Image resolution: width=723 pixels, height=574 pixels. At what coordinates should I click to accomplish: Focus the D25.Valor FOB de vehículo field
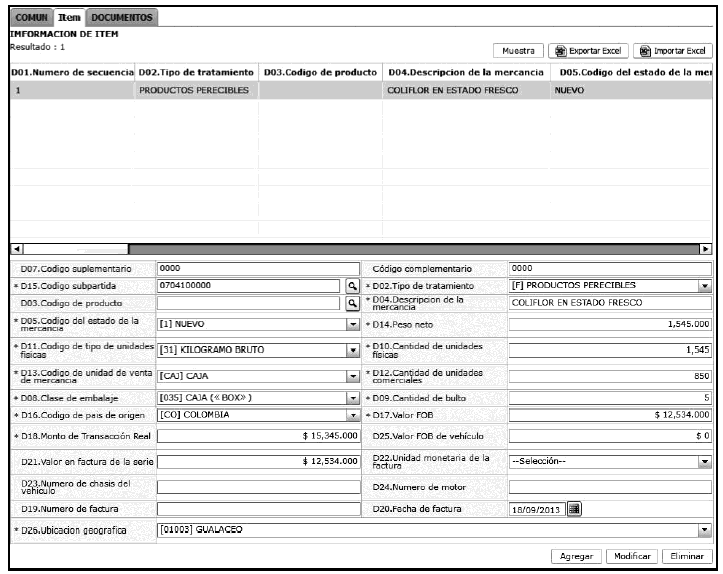[610, 436]
